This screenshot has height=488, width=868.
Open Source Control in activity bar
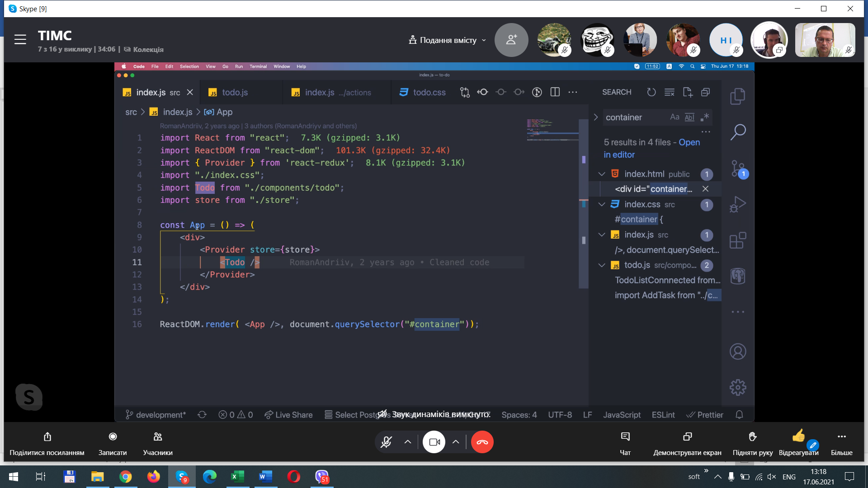pos(738,169)
